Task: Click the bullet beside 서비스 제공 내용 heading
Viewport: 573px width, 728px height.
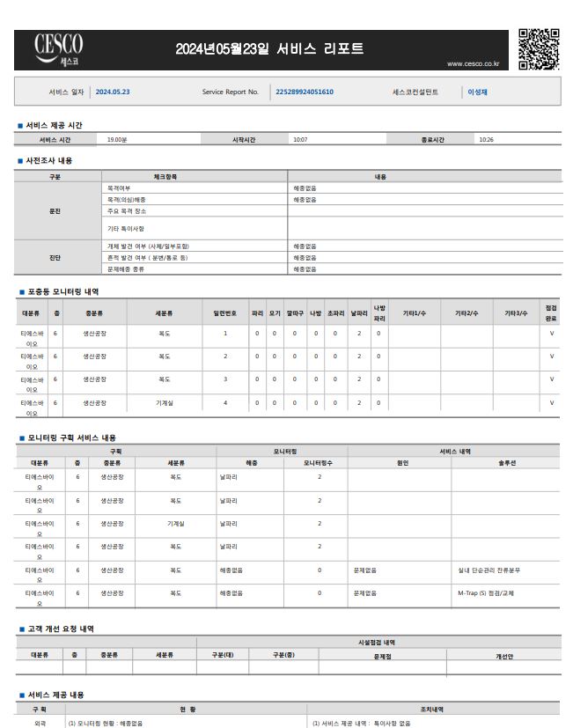Action: pyautogui.click(x=20, y=695)
